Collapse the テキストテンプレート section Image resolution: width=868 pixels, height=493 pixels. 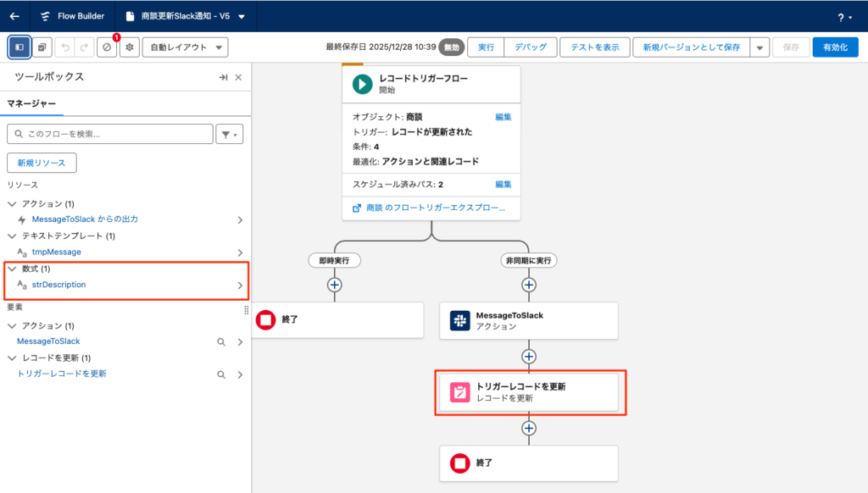tap(12, 235)
